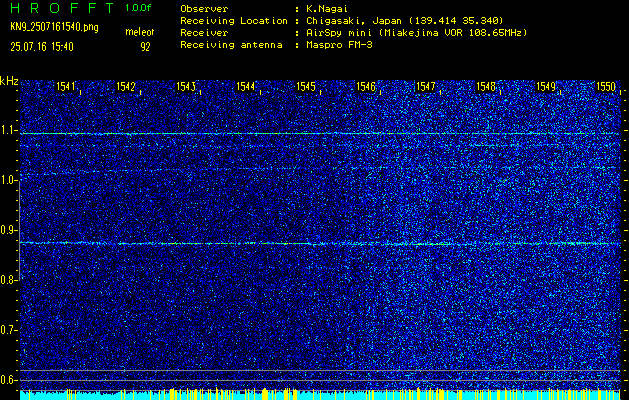Image resolution: width=629 pixels, height=400 pixels.
Task: Click the Receiving Location label
Action: 234,21
